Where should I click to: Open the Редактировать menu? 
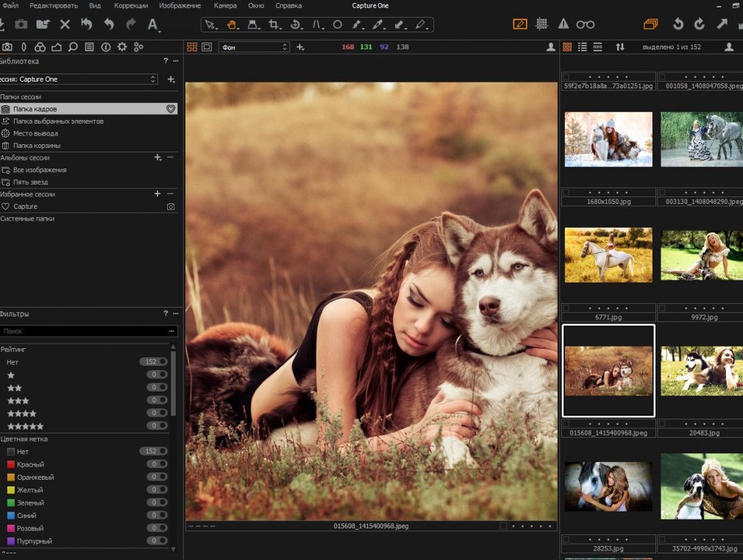54,6
